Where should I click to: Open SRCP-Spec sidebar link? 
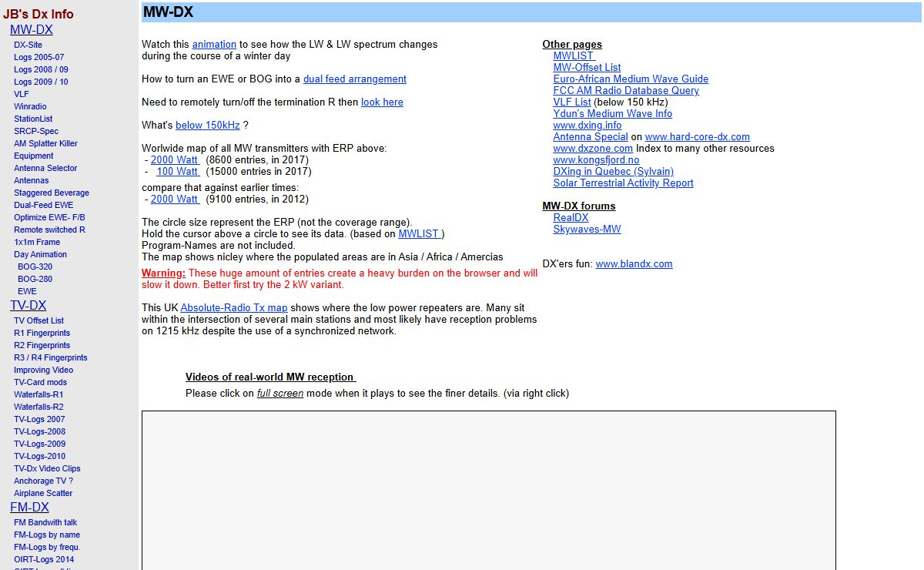[36, 131]
